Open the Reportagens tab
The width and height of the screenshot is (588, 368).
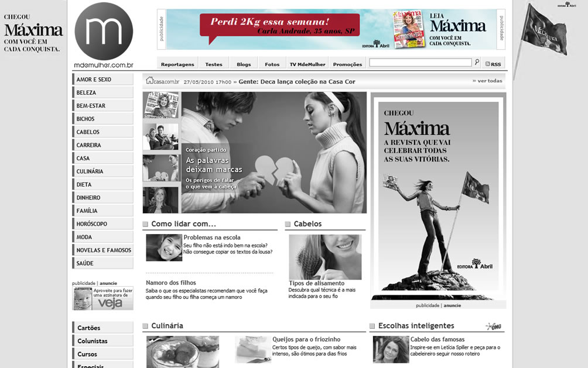[x=177, y=63]
